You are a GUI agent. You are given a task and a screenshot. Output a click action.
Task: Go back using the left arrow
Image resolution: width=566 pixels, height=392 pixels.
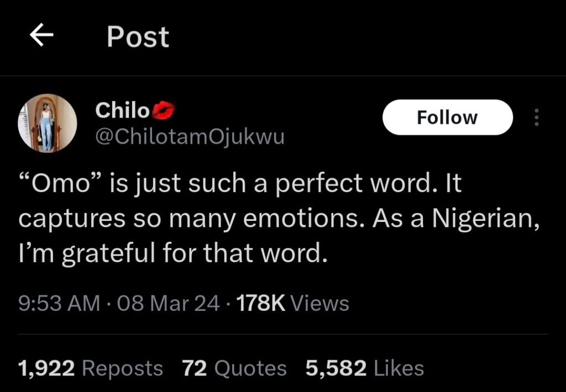(x=41, y=35)
